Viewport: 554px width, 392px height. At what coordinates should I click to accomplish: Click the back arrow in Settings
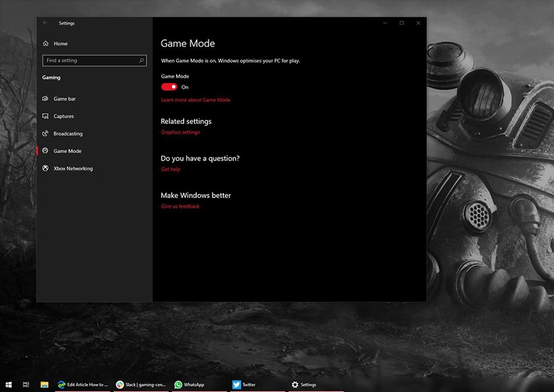[45, 23]
